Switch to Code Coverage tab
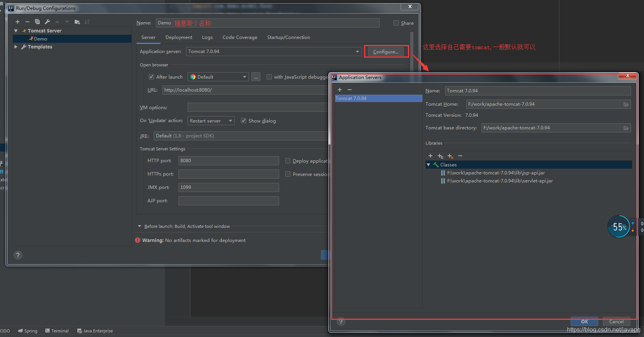This screenshot has width=644, height=337. pos(240,37)
